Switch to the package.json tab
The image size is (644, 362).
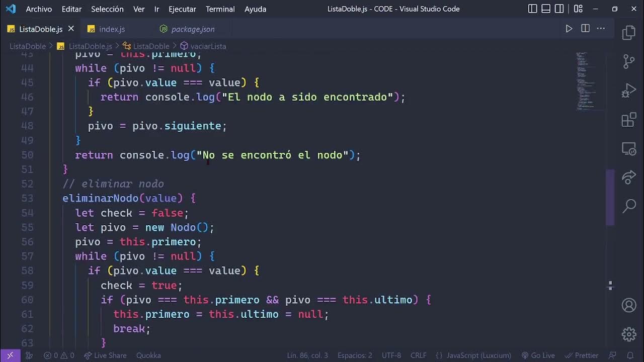193,29
